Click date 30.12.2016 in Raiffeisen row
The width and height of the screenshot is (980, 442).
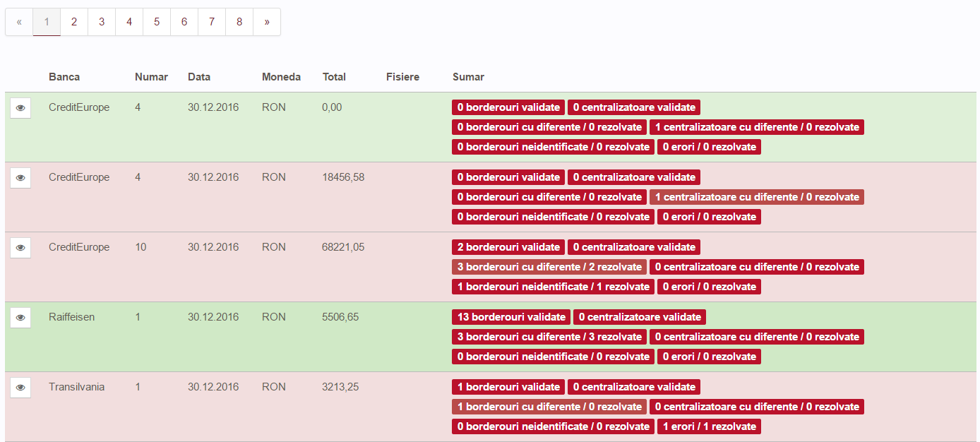point(213,317)
